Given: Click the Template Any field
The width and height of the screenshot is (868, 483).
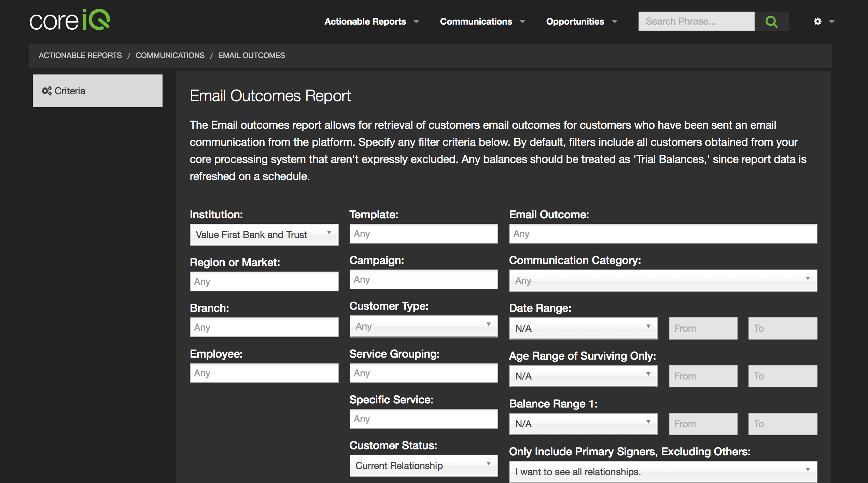Looking at the screenshot, I should pyautogui.click(x=423, y=234).
